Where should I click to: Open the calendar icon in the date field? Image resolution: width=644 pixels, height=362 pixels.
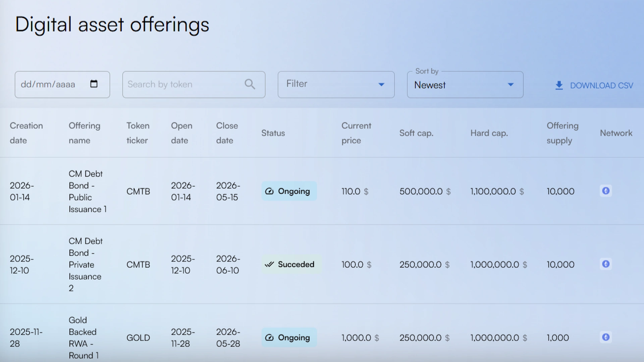94,84
